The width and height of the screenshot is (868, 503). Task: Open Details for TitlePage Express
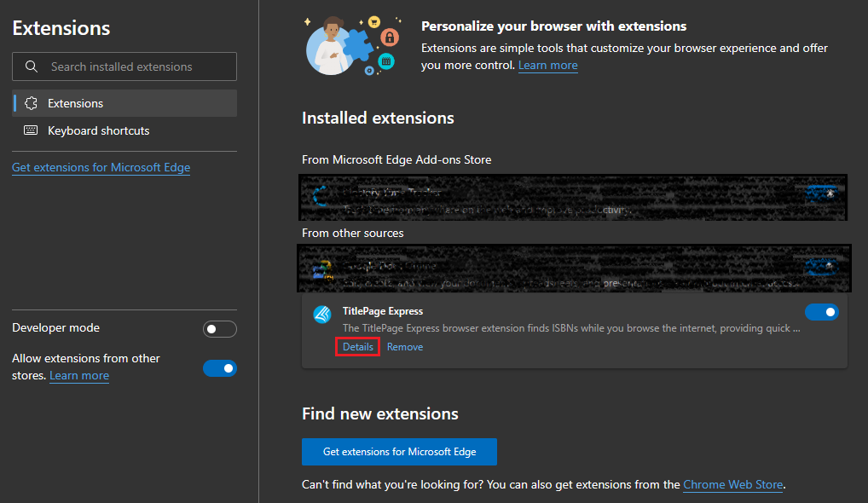[x=358, y=347]
